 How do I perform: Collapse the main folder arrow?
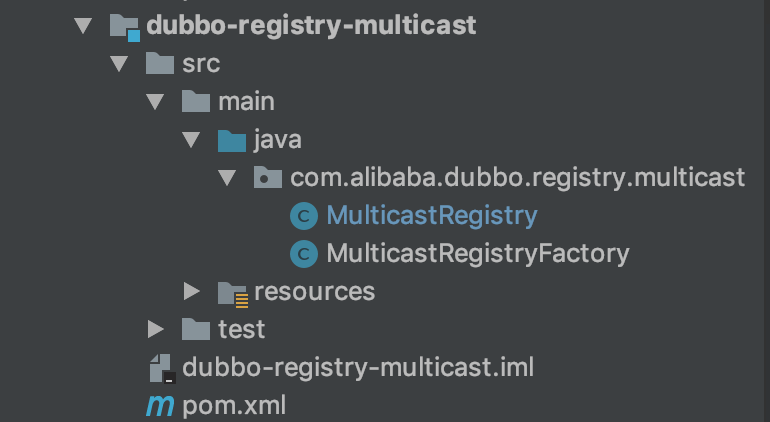coord(155,102)
